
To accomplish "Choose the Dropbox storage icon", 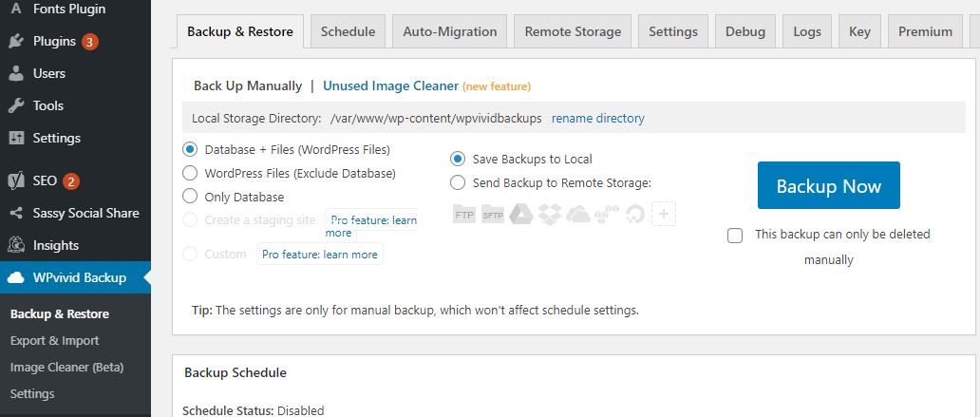I will [550, 214].
